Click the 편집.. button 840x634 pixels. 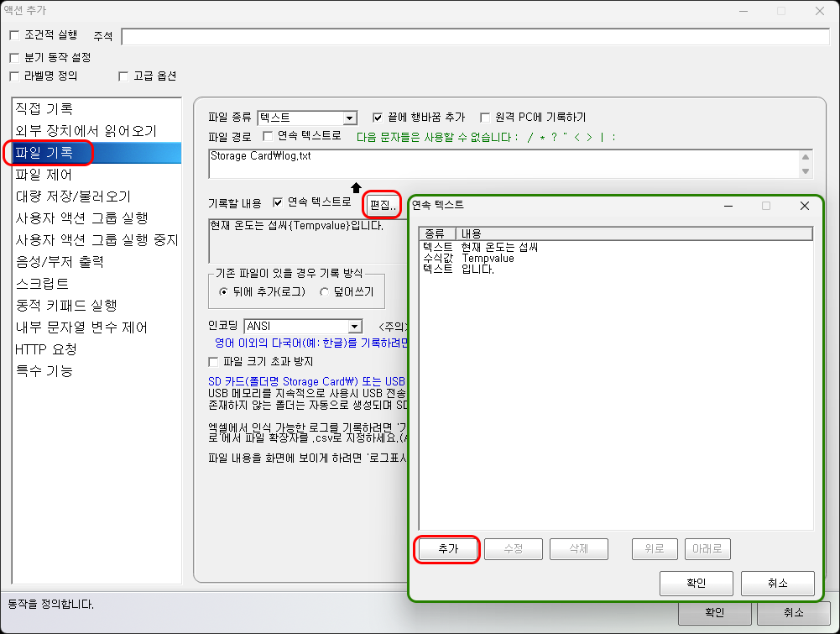pyautogui.click(x=382, y=205)
